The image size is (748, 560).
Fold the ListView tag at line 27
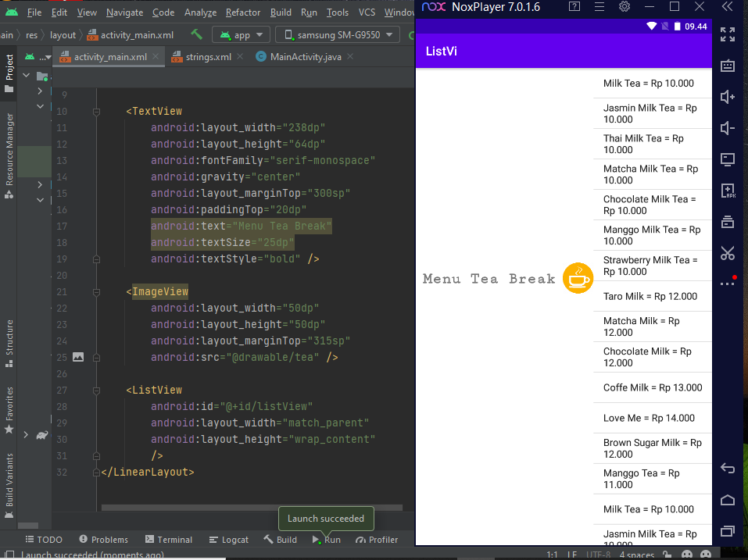click(96, 391)
